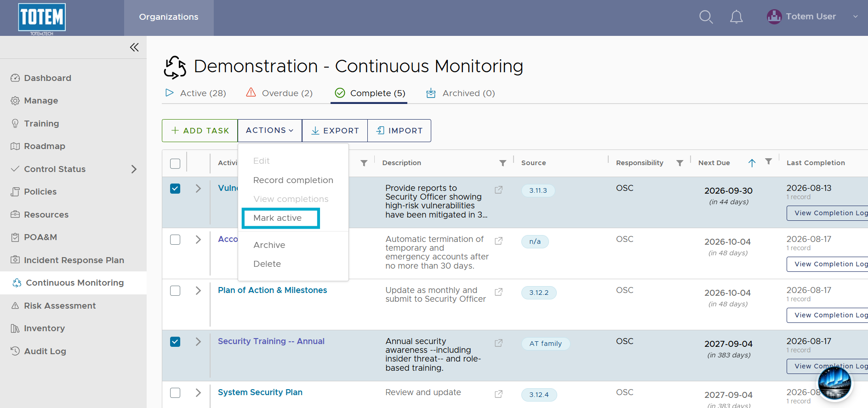
Task: Click the Totem User avatar icon
Action: pos(774,17)
